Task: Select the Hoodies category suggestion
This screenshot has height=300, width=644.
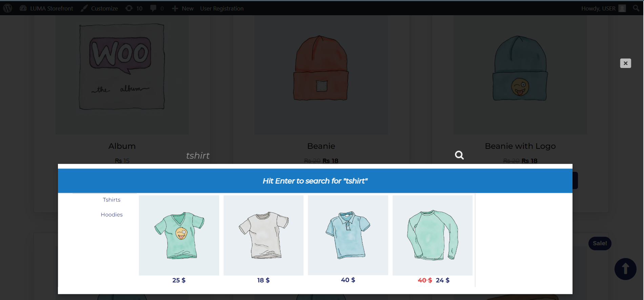Action: tap(112, 215)
